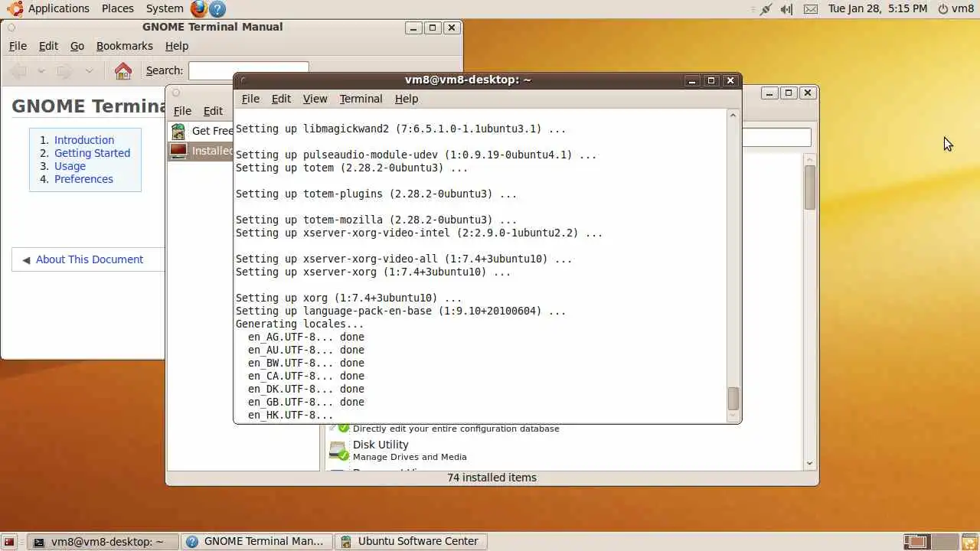Click the Software Center search box
The width and height of the screenshot is (980, 551).
(x=776, y=137)
